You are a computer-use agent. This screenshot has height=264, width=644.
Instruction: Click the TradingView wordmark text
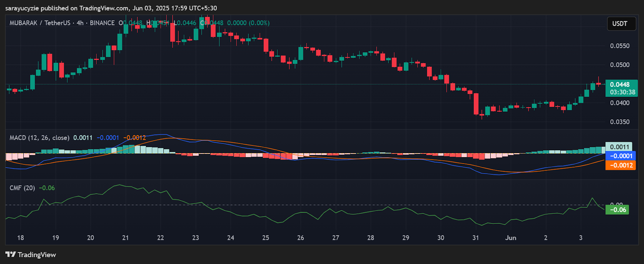click(x=37, y=255)
